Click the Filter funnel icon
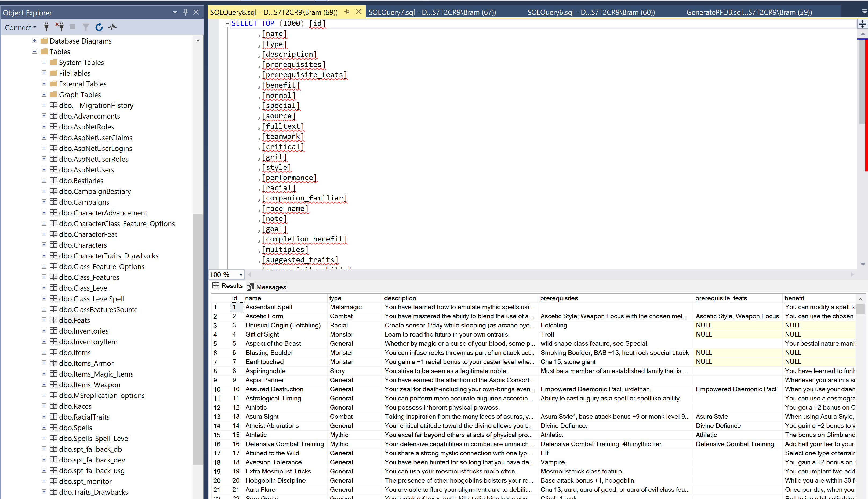 pos(86,27)
